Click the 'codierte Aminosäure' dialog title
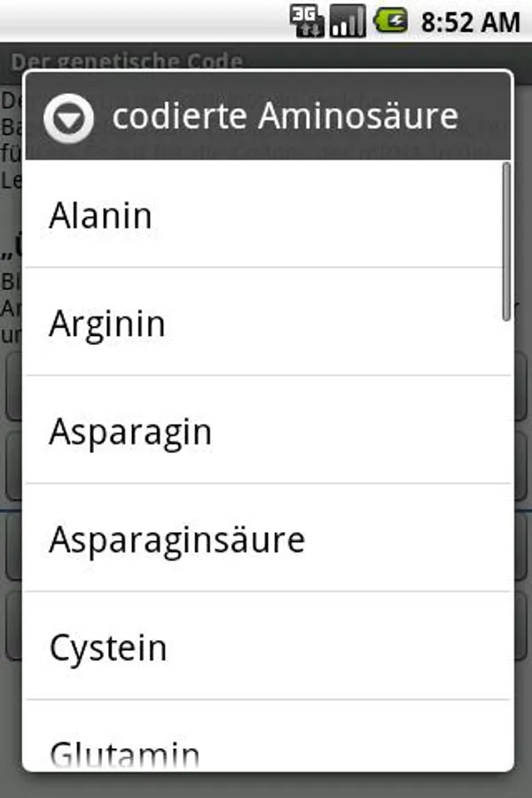The image size is (532, 798). pos(285,117)
